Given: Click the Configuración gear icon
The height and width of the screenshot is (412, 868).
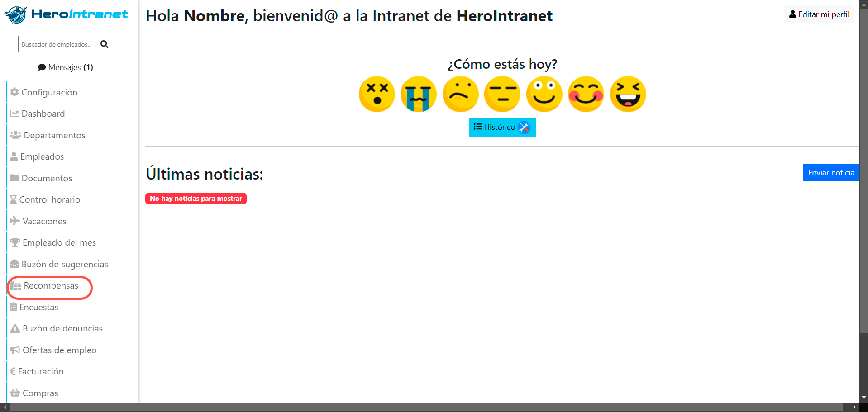Looking at the screenshot, I should pos(14,92).
